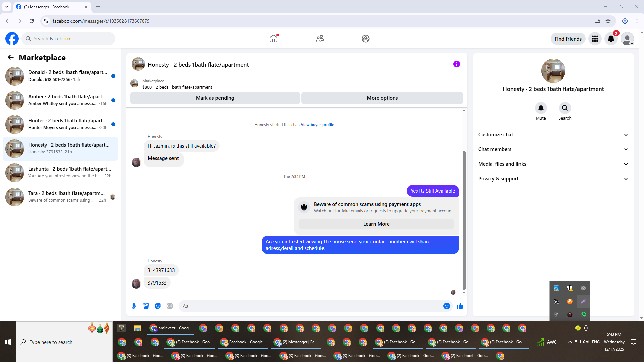Viewport: 644px width, 362px height.
Task: Open Hunter conversation in Marketplace list
Action: click(60, 124)
